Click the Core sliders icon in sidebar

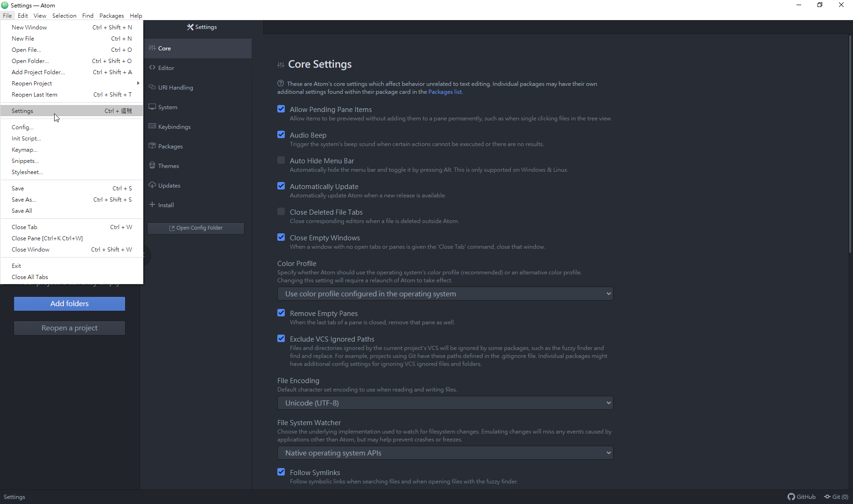[x=152, y=48]
